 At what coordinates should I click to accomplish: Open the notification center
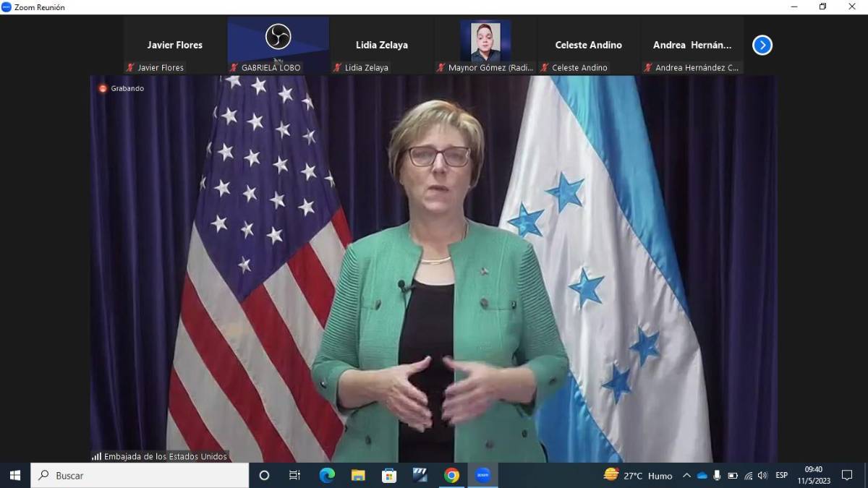848,475
